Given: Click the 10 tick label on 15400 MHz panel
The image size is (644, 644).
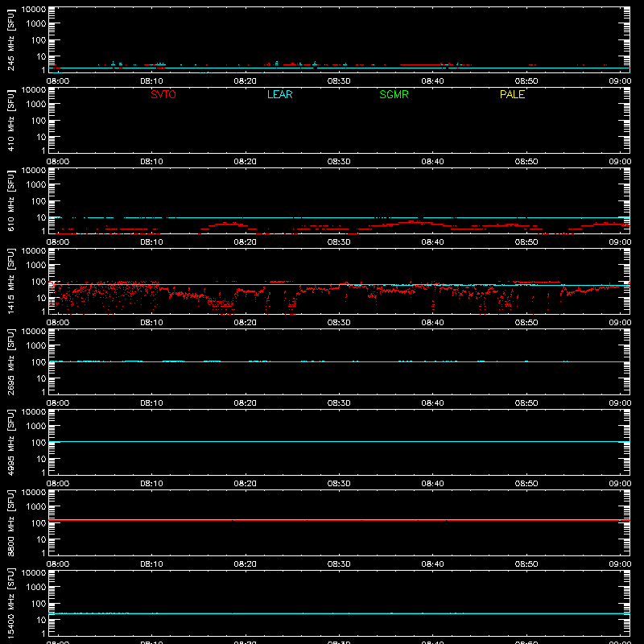Looking at the screenshot, I should pyautogui.click(x=41, y=620).
